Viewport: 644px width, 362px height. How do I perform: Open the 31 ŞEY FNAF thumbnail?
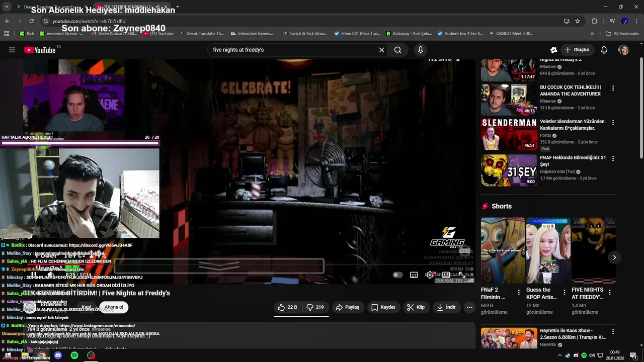pos(509,170)
